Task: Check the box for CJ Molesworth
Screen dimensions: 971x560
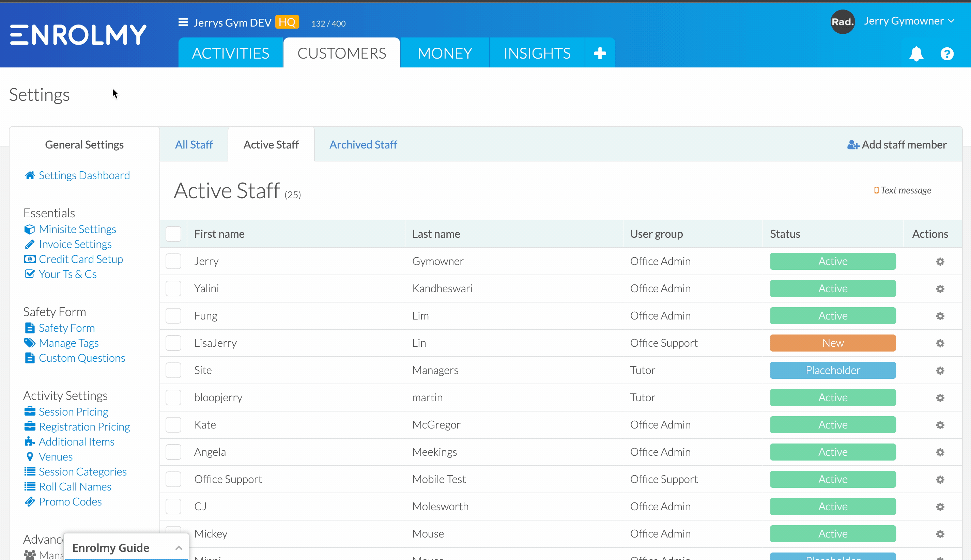Action: coord(173,507)
